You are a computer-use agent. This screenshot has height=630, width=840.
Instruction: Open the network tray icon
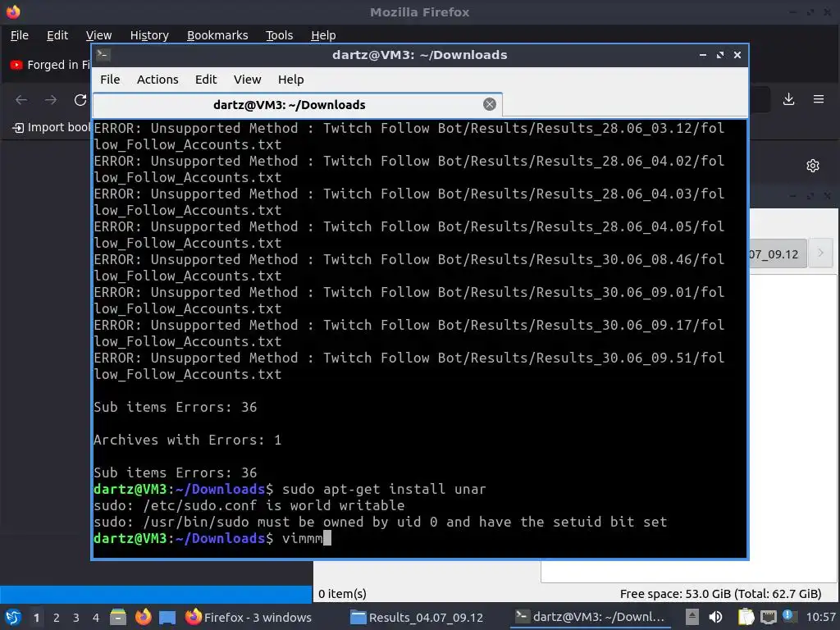point(768,617)
